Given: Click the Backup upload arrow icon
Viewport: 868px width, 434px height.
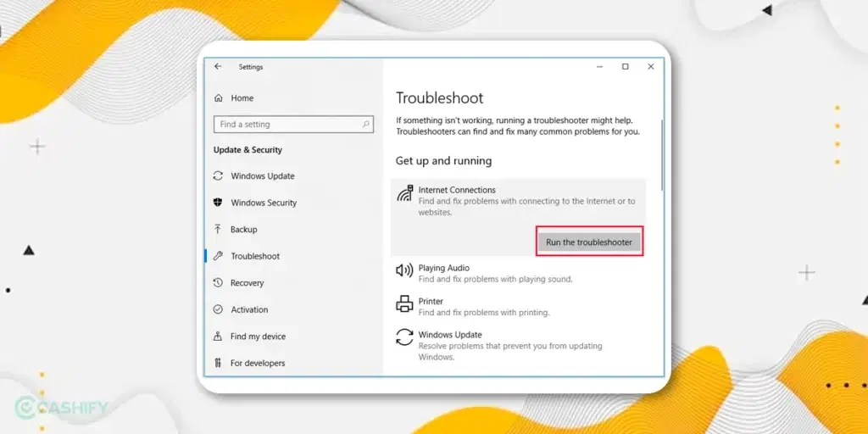Looking at the screenshot, I should 218,229.
